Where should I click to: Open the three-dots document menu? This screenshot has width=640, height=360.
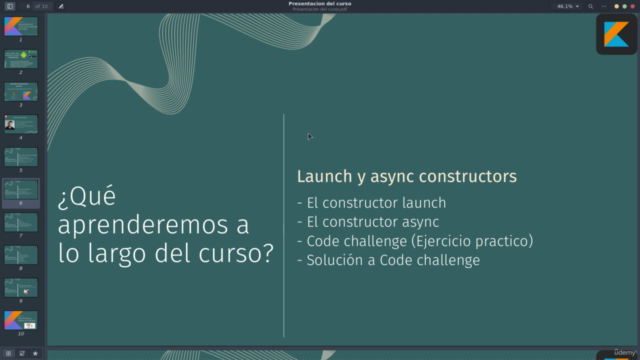pyautogui.click(x=604, y=6)
